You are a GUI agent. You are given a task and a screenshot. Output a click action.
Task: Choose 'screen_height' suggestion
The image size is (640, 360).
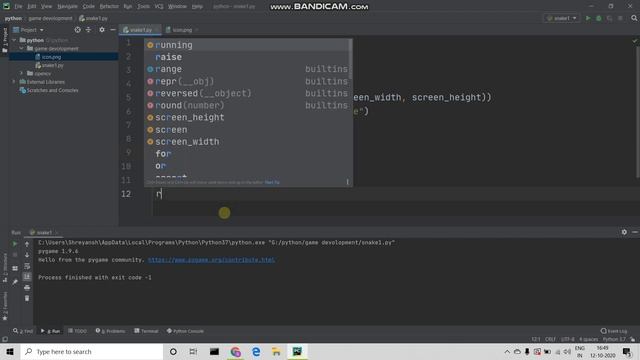247,118
